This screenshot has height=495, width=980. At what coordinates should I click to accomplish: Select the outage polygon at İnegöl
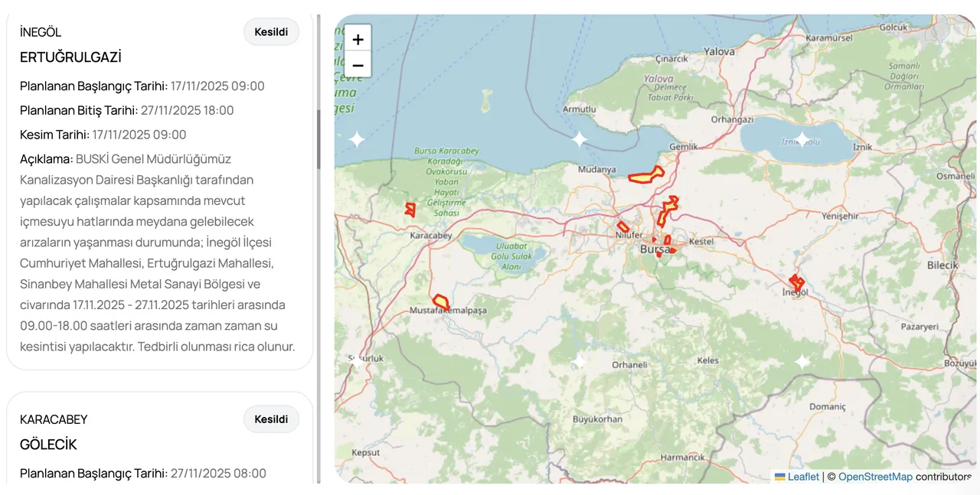click(x=796, y=282)
